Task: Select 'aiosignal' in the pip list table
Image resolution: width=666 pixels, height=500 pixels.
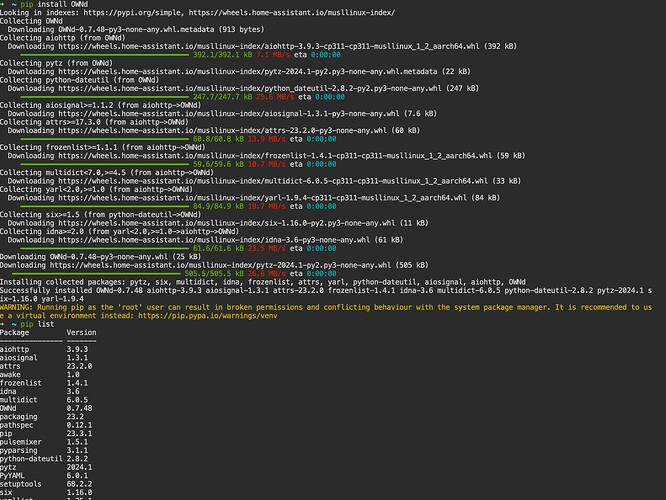Action: 19,358
